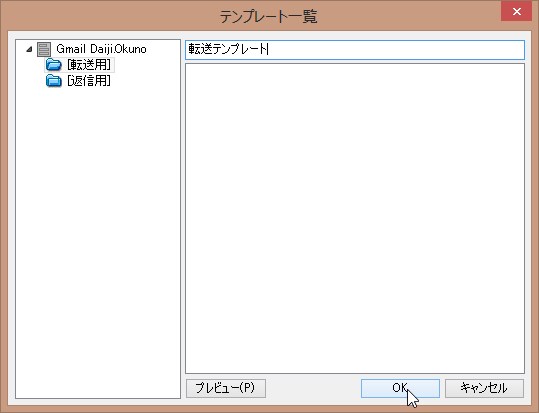
Task: Click blank area below folders in tree panel
Action: click(x=98, y=241)
